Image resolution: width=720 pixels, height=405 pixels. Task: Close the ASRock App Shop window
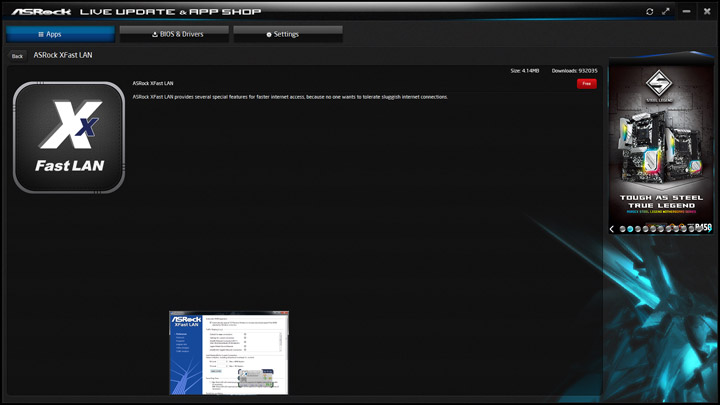(x=707, y=11)
